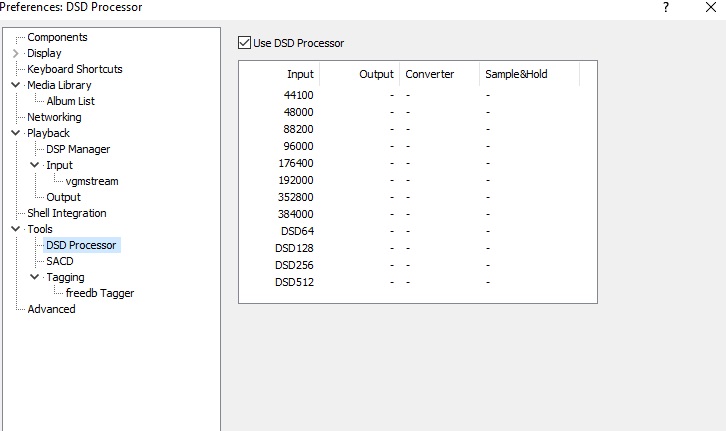
Task: Collapse the Tagging tree node
Action: tap(35, 277)
